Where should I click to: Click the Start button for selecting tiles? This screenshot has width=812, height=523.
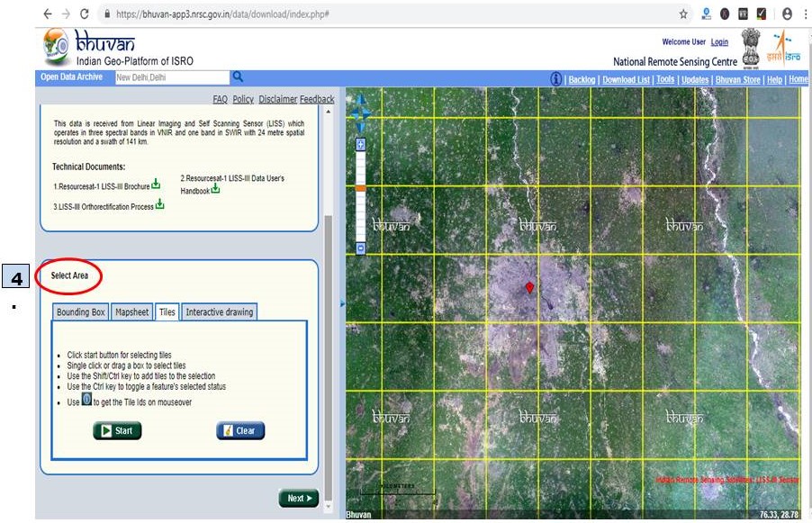[117, 431]
